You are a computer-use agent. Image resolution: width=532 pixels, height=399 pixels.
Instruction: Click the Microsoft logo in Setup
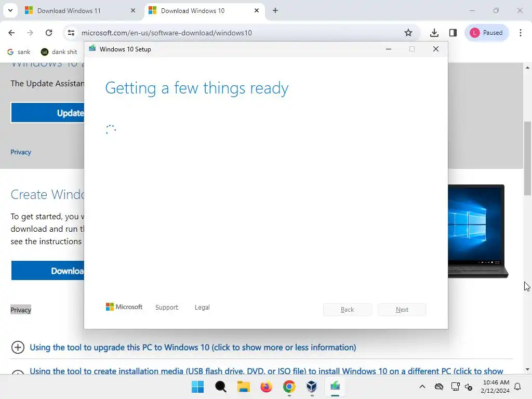(x=124, y=307)
